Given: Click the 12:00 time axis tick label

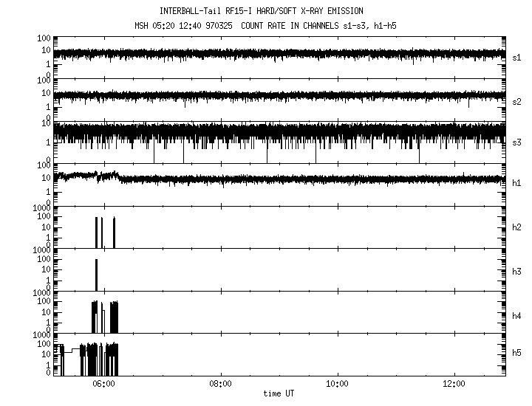Looking at the screenshot, I should (x=454, y=385).
